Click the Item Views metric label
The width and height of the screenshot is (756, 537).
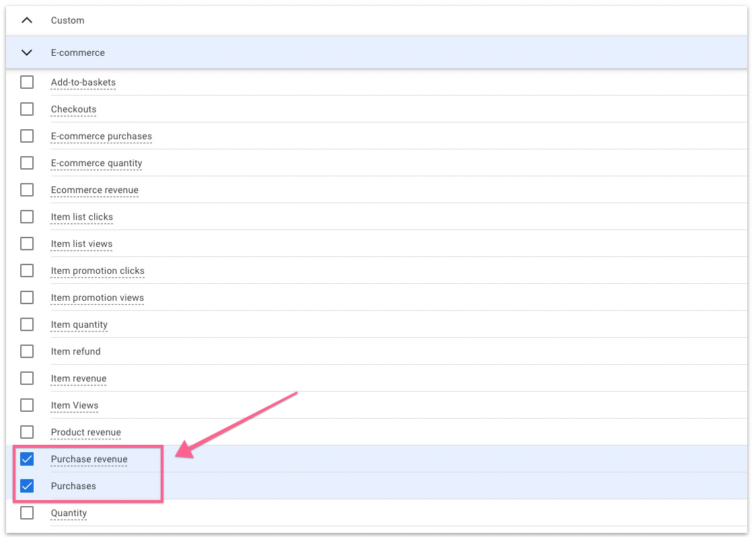pos(74,405)
